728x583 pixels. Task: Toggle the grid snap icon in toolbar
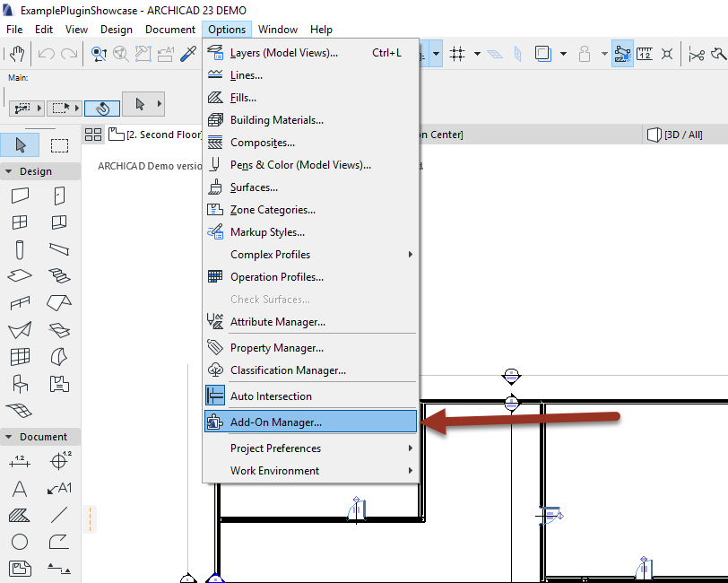(457, 54)
